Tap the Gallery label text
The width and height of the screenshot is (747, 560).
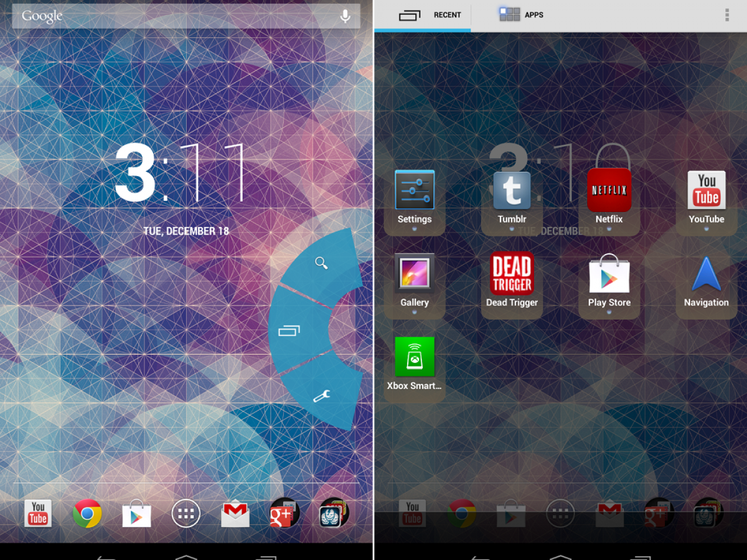[x=415, y=302]
